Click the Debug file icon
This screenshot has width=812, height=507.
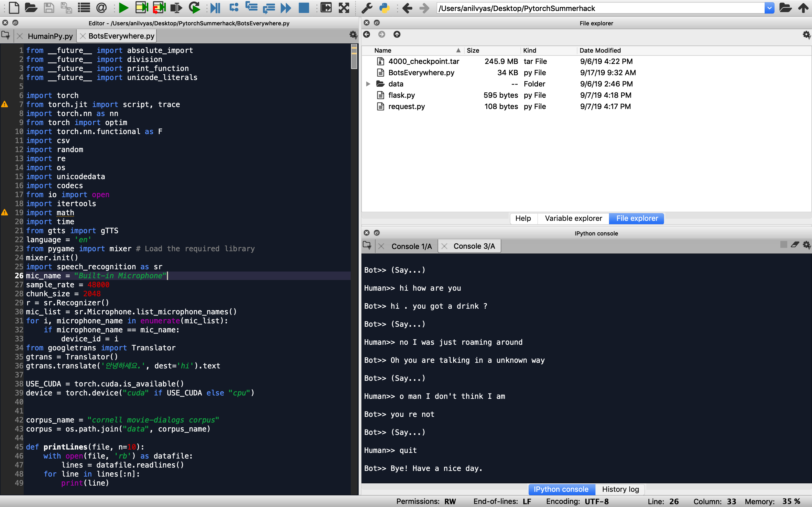(x=215, y=8)
